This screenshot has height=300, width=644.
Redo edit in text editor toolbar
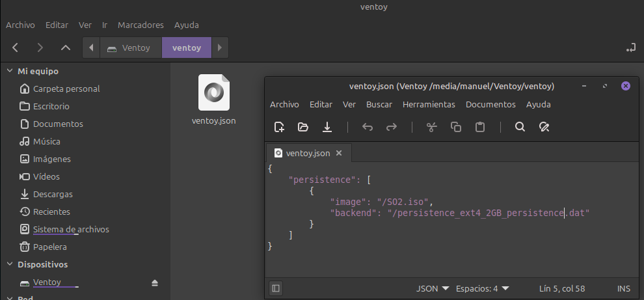tap(392, 127)
